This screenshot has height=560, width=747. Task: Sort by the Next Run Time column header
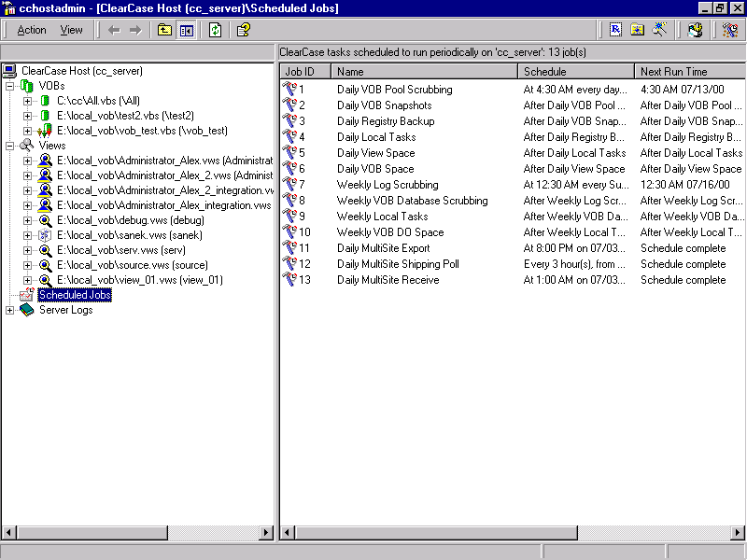coord(690,72)
